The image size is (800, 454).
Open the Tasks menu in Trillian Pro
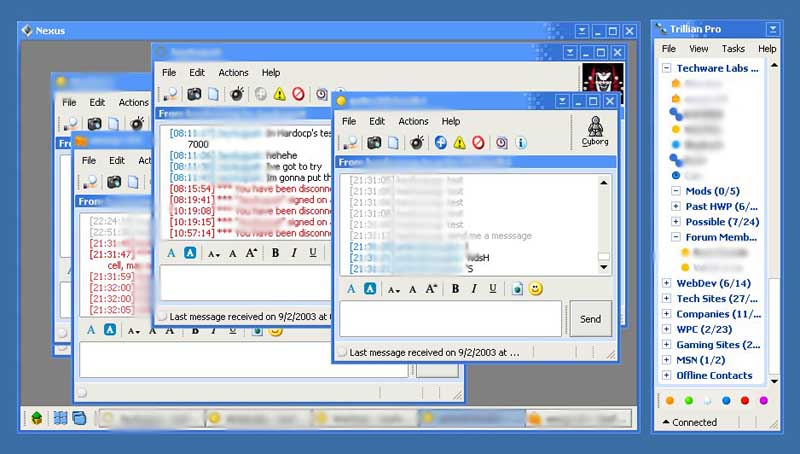[733, 48]
